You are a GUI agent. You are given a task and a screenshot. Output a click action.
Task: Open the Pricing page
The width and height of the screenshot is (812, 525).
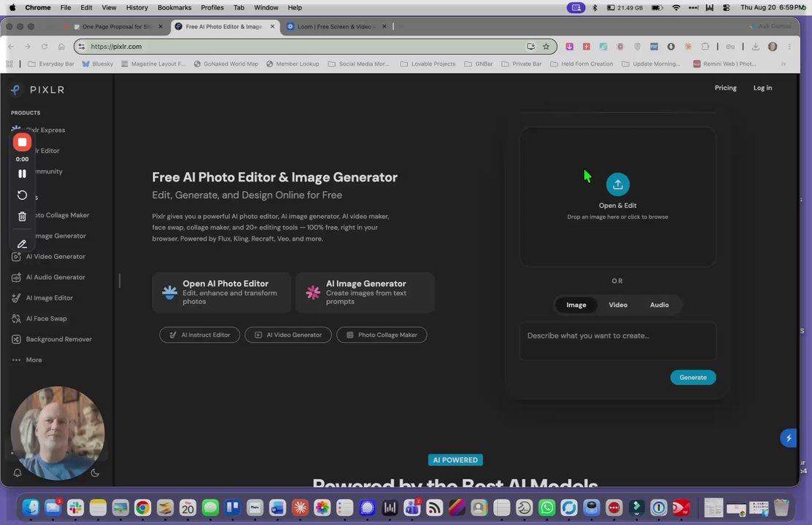[725, 87]
